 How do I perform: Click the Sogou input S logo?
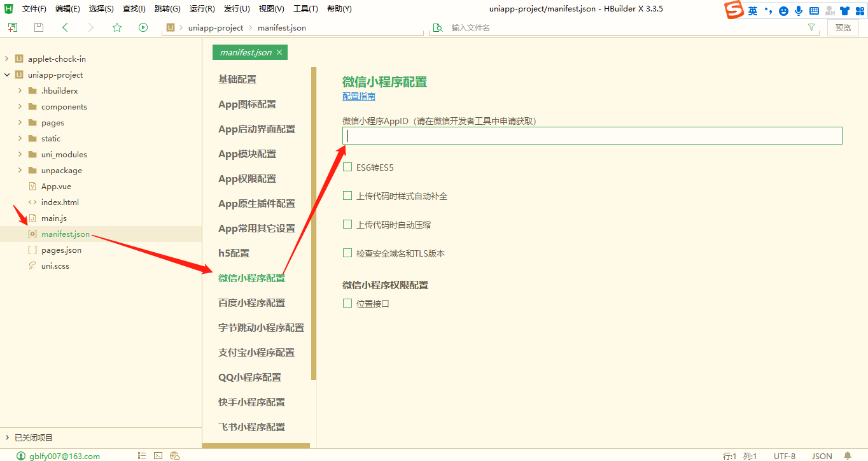[x=734, y=10]
